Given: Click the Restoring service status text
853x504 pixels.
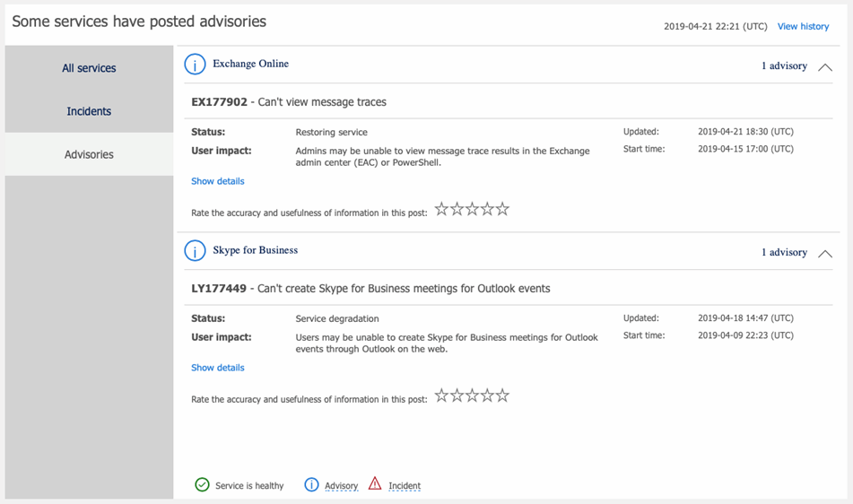Looking at the screenshot, I should 331,132.
